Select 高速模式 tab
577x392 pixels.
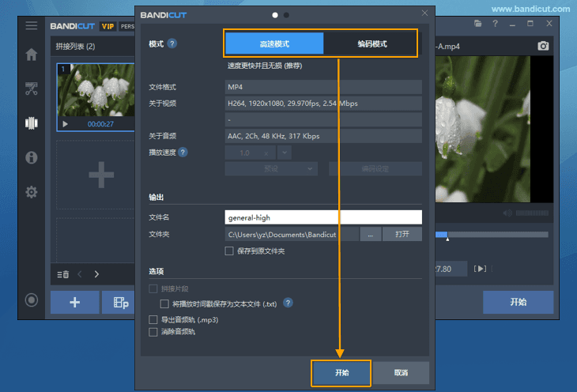pos(274,43)
